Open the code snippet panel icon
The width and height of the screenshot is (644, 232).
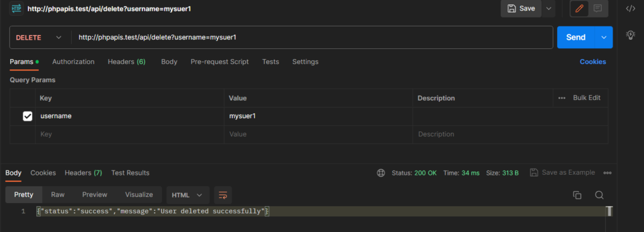pyautogui.click(x=630, y=9)
